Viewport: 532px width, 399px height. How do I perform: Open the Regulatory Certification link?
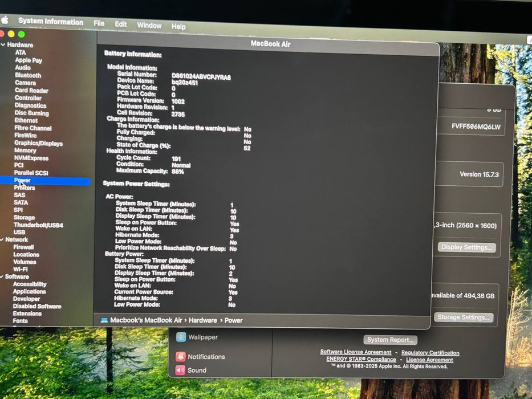[430, 353]
